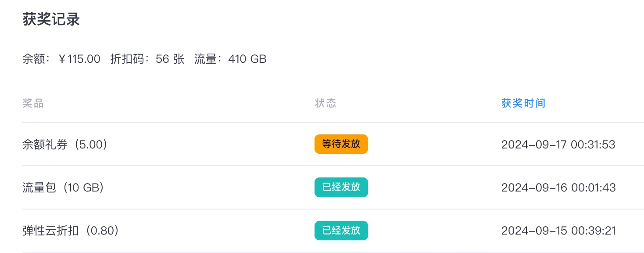The height and width of the screenshot is (253, 644).
Task: Open the 流量包（10 GB）prize entry
Action: [63, 188]
